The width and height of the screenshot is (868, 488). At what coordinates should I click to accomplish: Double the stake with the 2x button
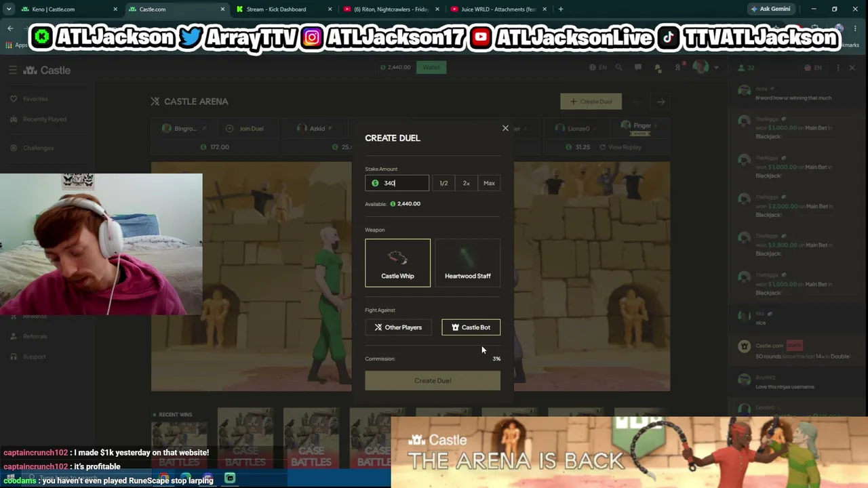coord(466,183)
